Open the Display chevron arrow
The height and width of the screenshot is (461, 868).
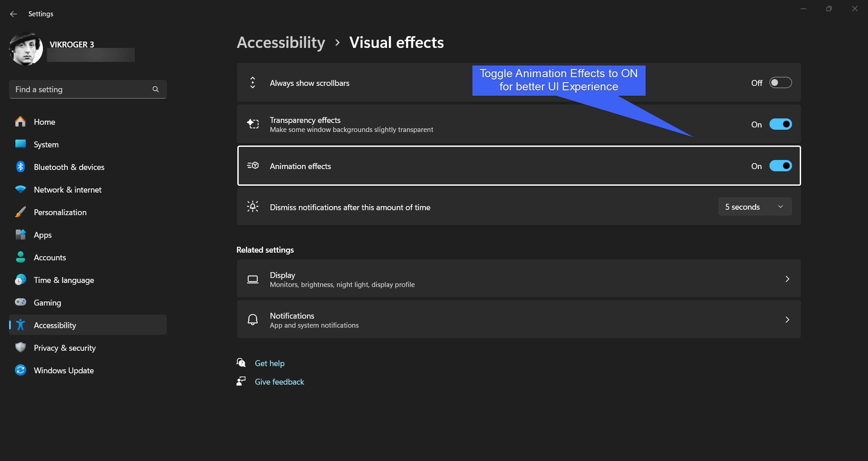[x=787, y=279]
